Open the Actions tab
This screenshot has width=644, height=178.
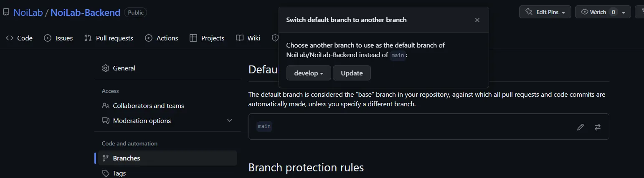(162, 38)
